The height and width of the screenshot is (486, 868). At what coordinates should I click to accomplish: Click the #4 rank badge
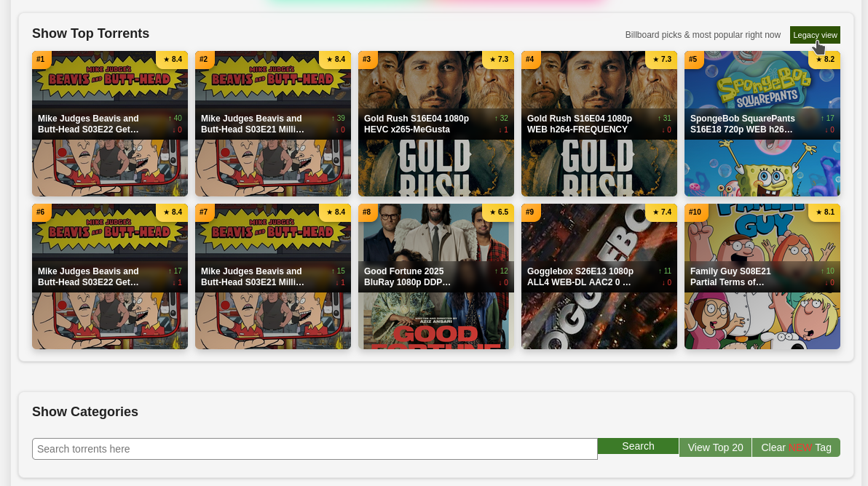click(x=530, y=59)
